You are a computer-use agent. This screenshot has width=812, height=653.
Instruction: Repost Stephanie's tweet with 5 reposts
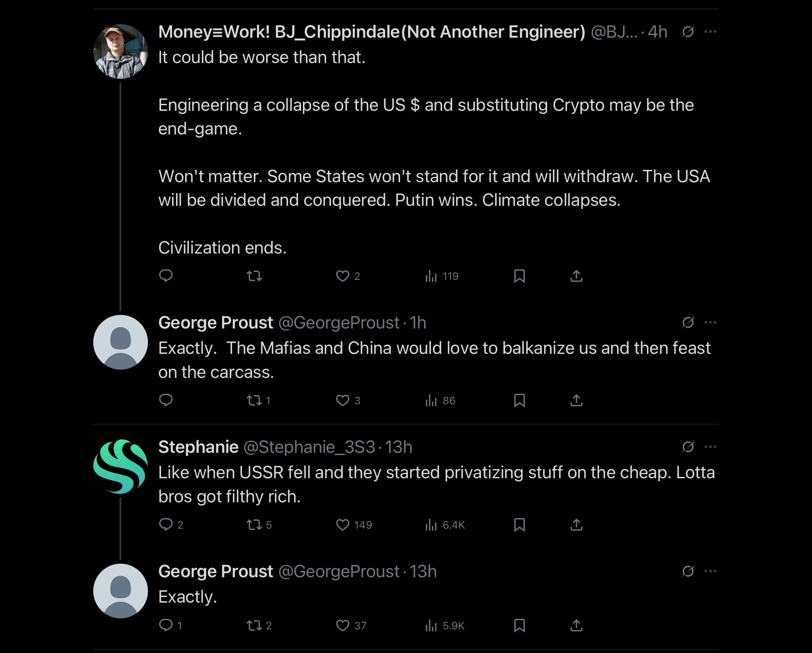point(259,525)
